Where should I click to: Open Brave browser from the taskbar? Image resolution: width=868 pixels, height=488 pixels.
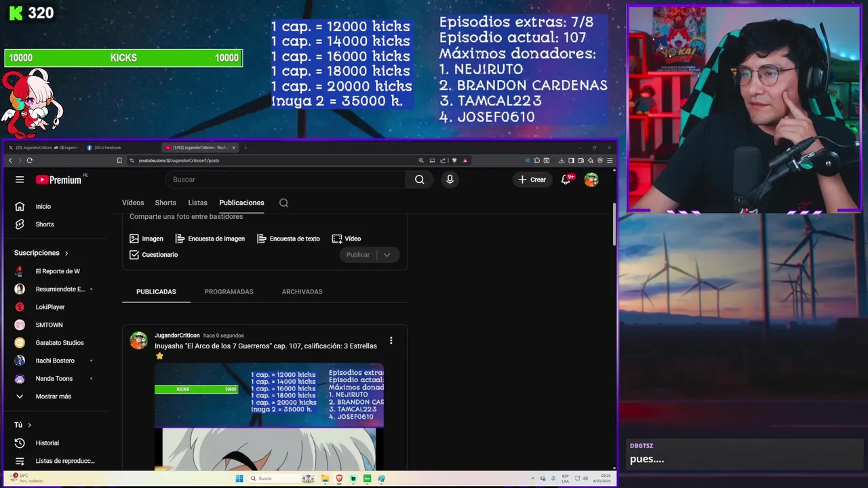click(x=339, y=479)
